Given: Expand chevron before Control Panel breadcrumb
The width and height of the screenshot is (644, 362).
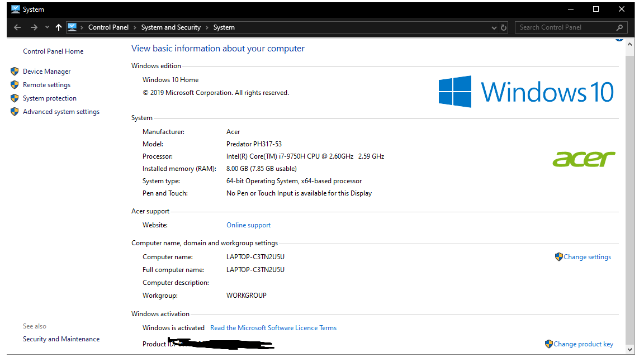Looking at the screenshot, I should pos(82,27).
